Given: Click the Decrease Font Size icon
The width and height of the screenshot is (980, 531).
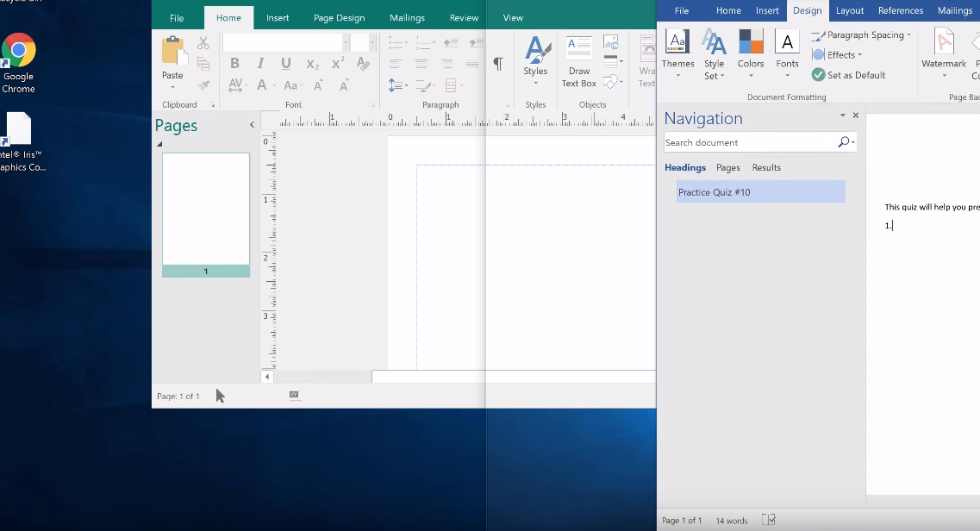Looking at the screenshot, I should point(344,85).
